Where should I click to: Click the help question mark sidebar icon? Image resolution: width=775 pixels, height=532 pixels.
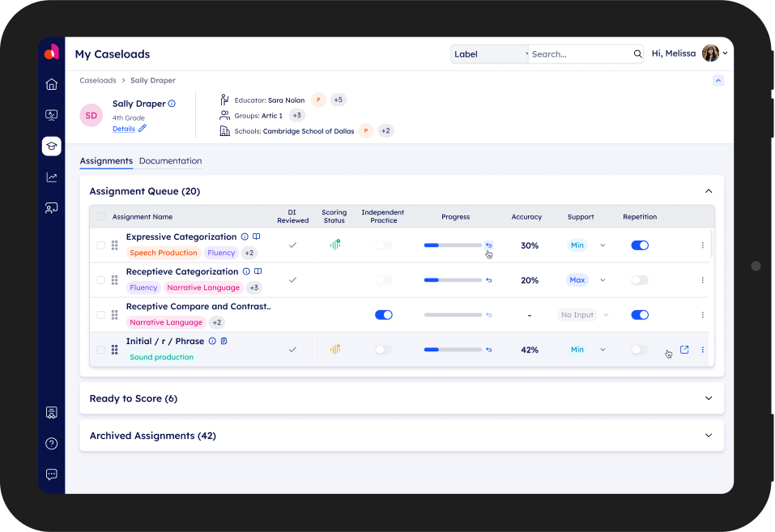(52, 443)
